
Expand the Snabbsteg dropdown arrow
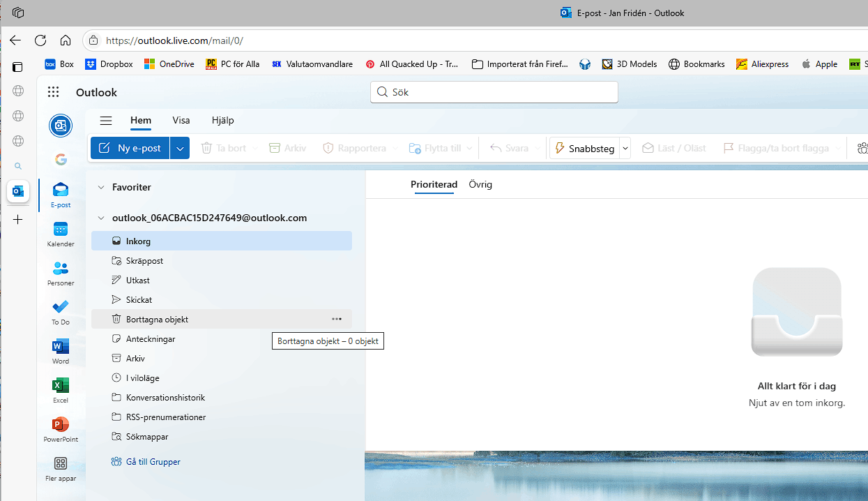click(x=625, y=148)
